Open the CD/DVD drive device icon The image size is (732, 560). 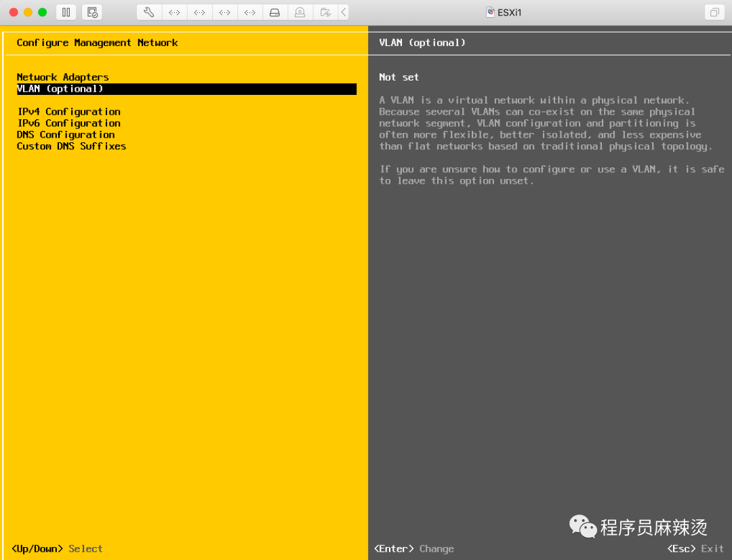click(x=300, y=12)
